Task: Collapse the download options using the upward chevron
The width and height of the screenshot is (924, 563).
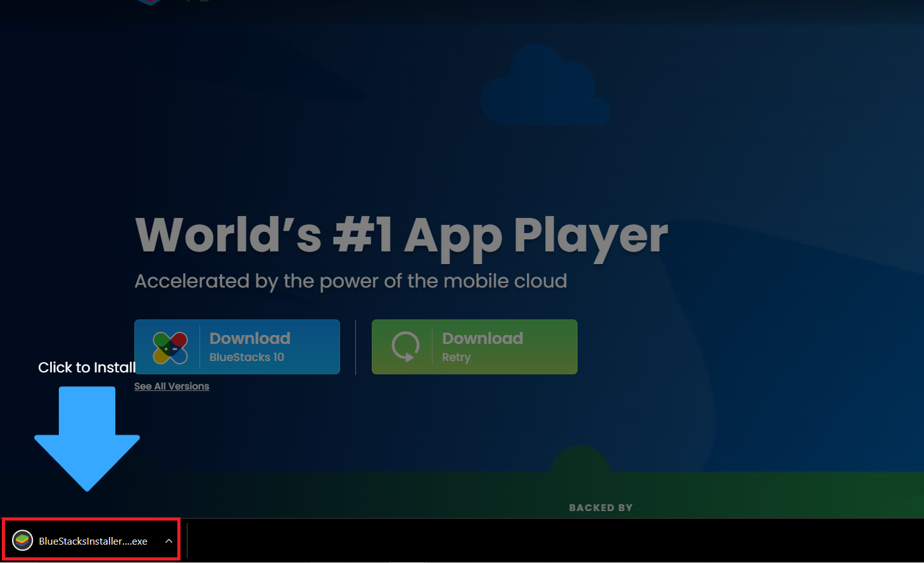Action: [168, 540]
